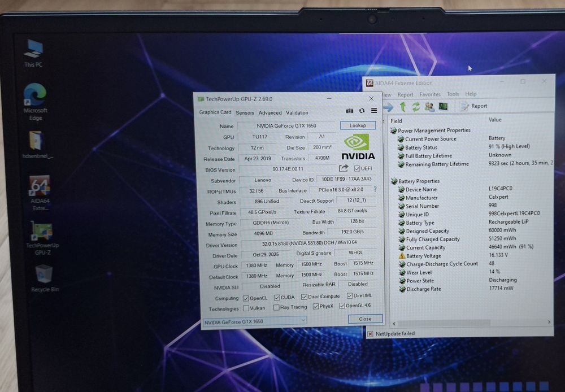Open This PC desktop icon
565x392 pixels.
click(33, 53)
